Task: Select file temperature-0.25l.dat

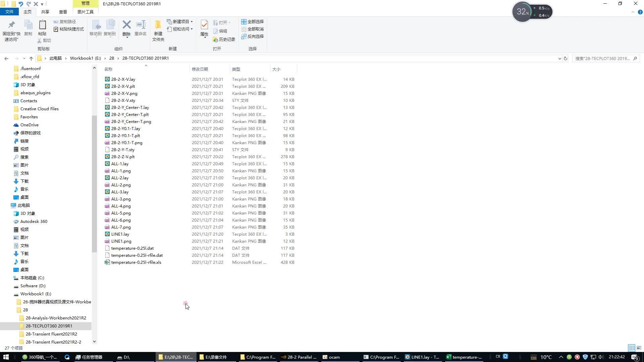Action: 132,248
